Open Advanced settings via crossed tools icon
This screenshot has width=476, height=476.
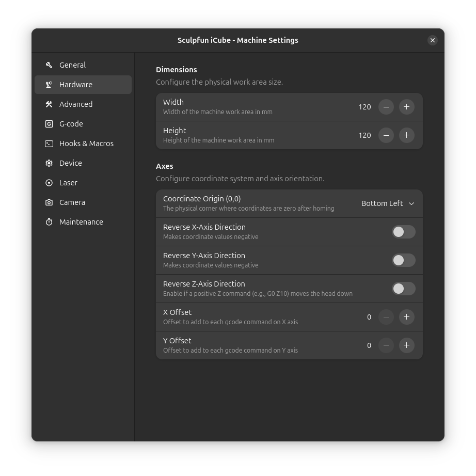pos(49,104)
